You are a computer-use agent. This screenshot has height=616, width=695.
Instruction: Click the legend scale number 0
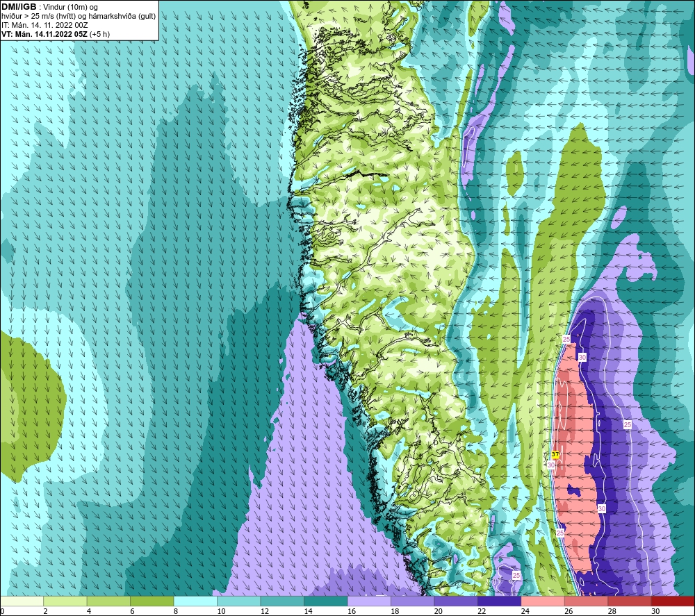click(2, 611)
